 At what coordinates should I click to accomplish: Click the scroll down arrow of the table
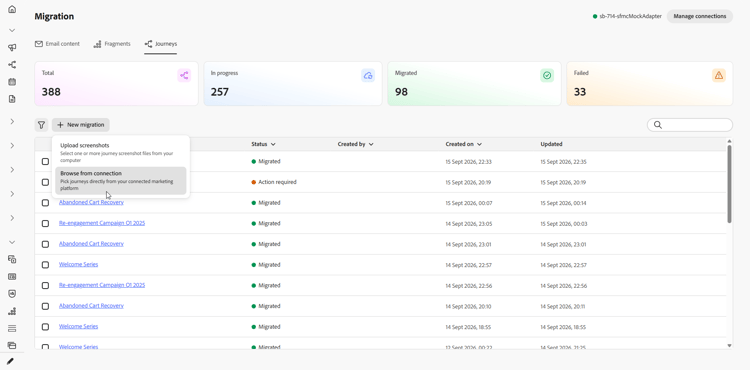[x=729, y=345]
